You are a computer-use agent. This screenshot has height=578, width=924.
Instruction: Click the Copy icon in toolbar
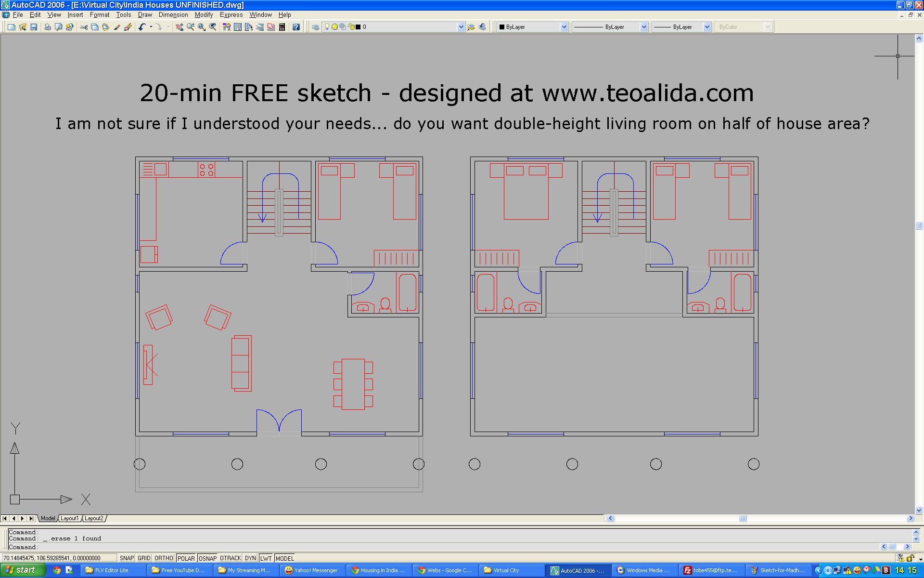pyautogui.click(x=95, y=27)
